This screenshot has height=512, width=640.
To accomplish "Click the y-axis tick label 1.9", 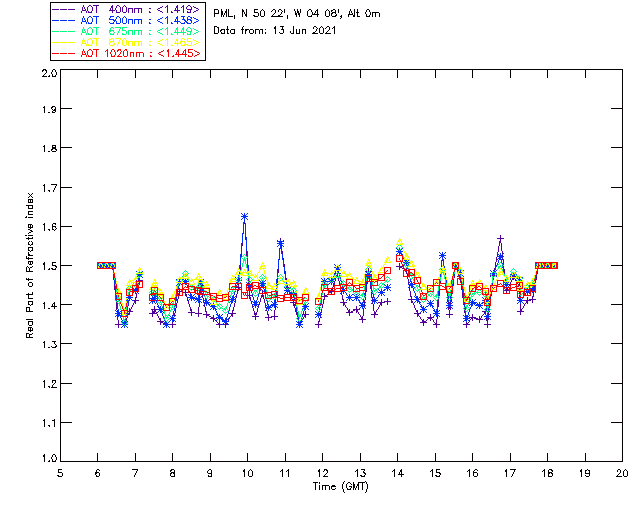I will [x=49, y=109].
